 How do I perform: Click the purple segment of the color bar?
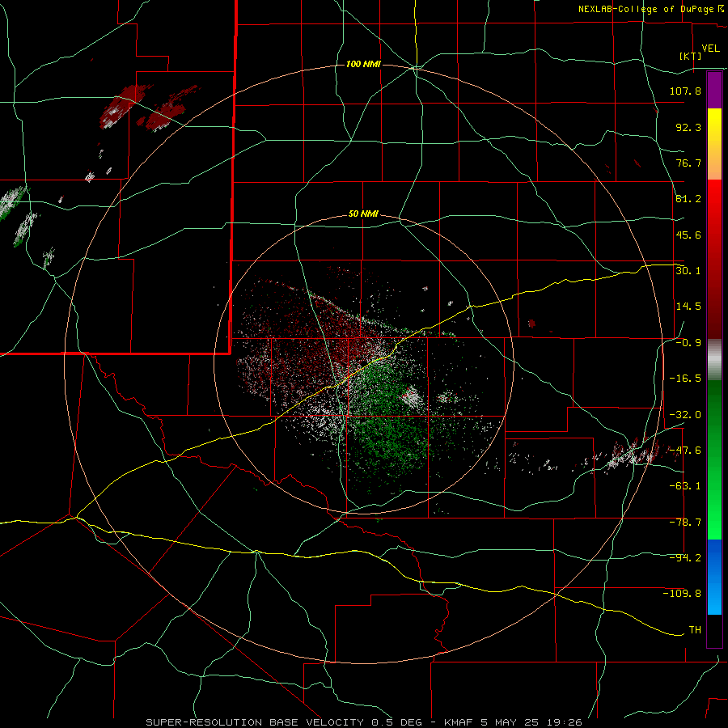click(x=714, y=90)
